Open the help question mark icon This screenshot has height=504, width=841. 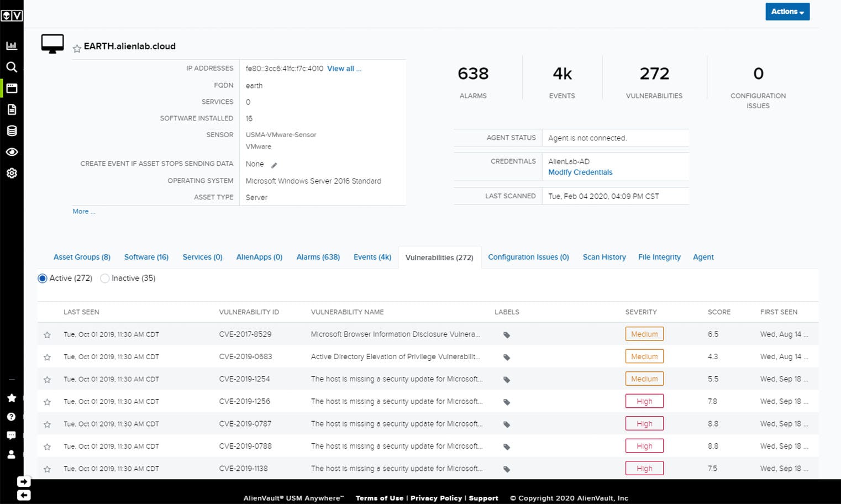tap(11, 417)
